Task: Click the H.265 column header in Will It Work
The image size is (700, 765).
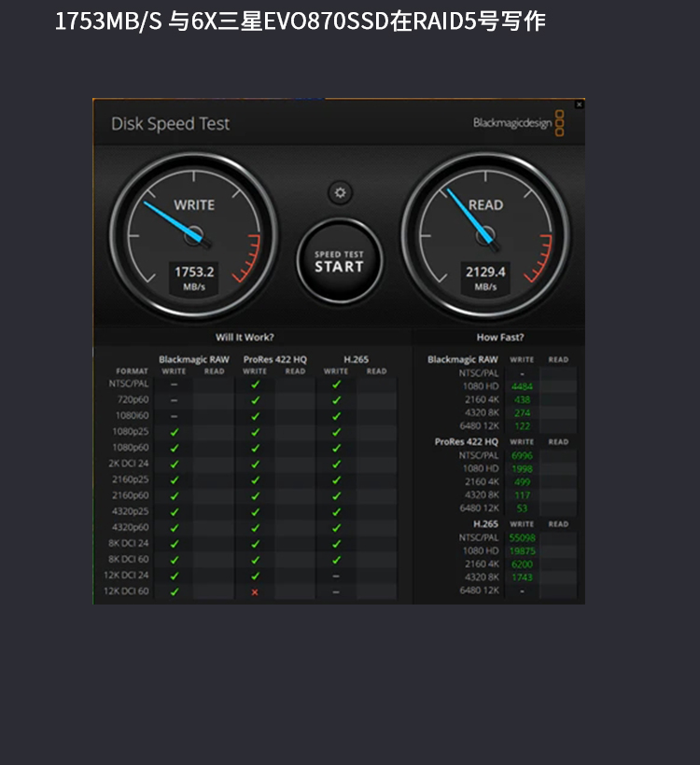Action: click(x=356, y=359)
